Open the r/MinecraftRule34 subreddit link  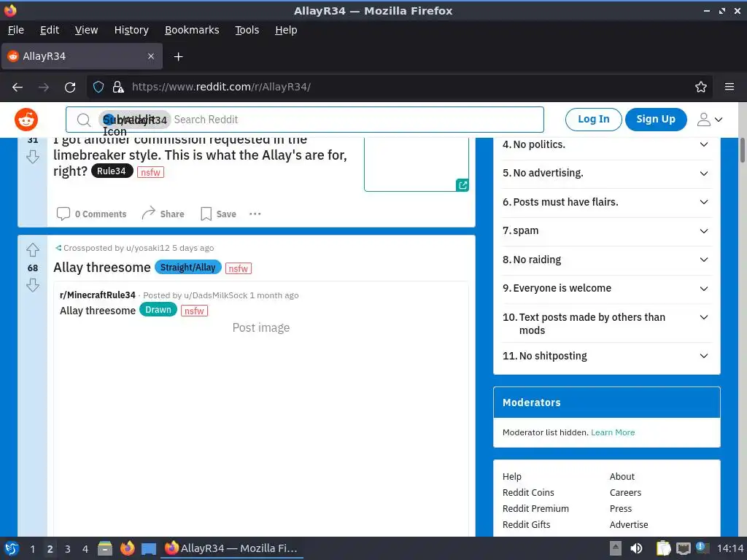coord(98,295)
